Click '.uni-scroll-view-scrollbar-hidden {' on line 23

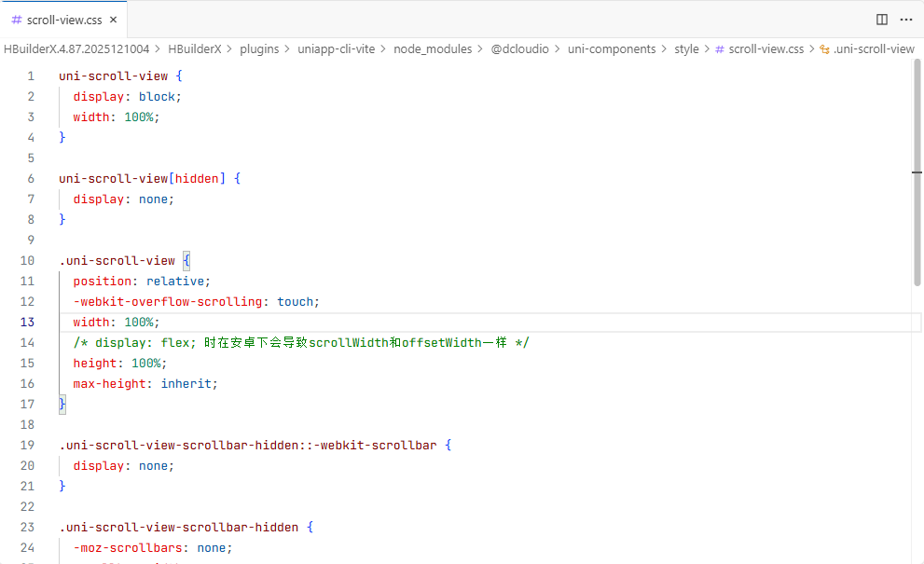pos(186,528)
